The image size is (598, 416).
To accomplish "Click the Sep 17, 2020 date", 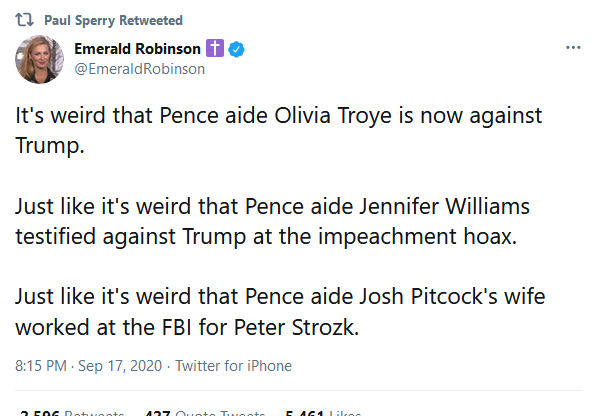I will pyautogui.click(x=120, y=366).
